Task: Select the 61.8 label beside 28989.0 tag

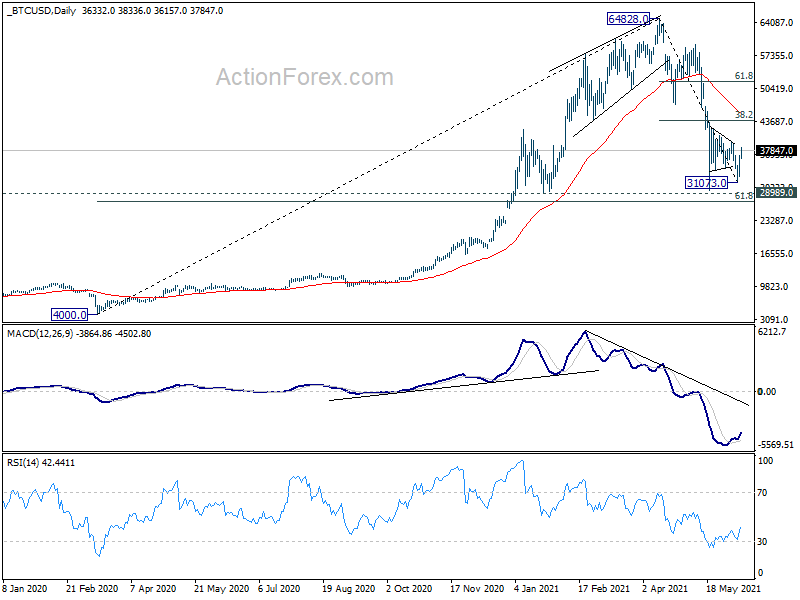Action: click(744, 196)
